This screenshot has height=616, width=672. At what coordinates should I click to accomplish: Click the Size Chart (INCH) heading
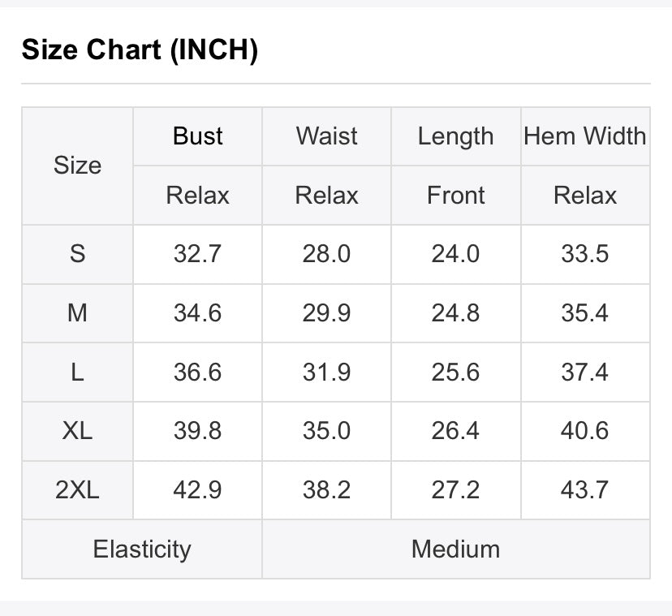coord(140,50)
